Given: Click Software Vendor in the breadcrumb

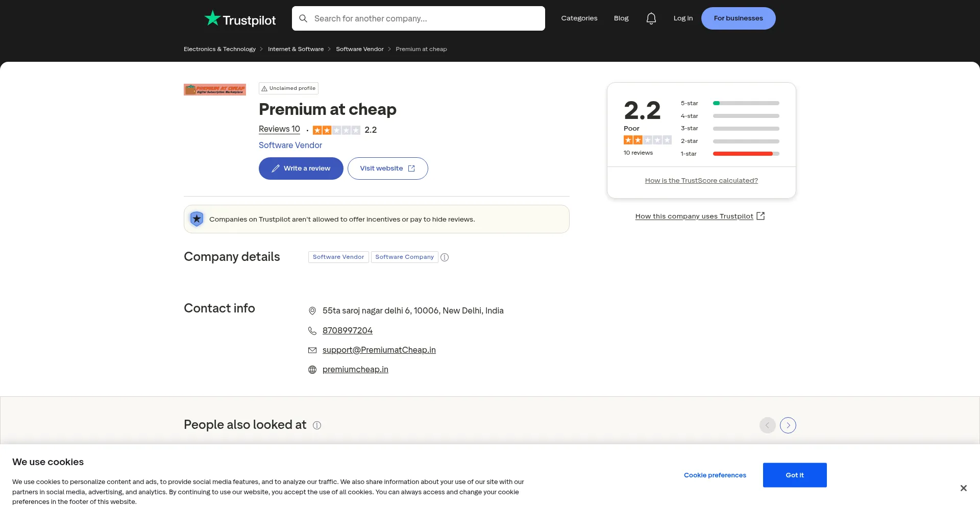Looking at the screenshot, I should pyautogui.click(x=359, y=49).
